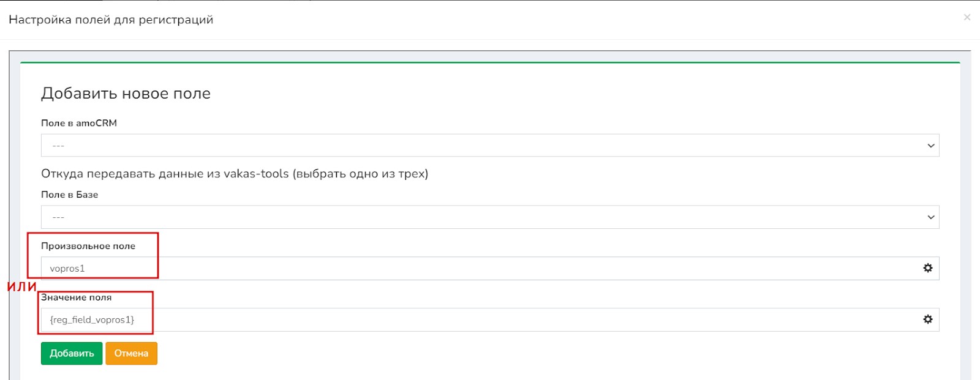Click chevron arrow of Поле в Базе select
This screenshot has width=980, height=380.
[x=930, y=217]
